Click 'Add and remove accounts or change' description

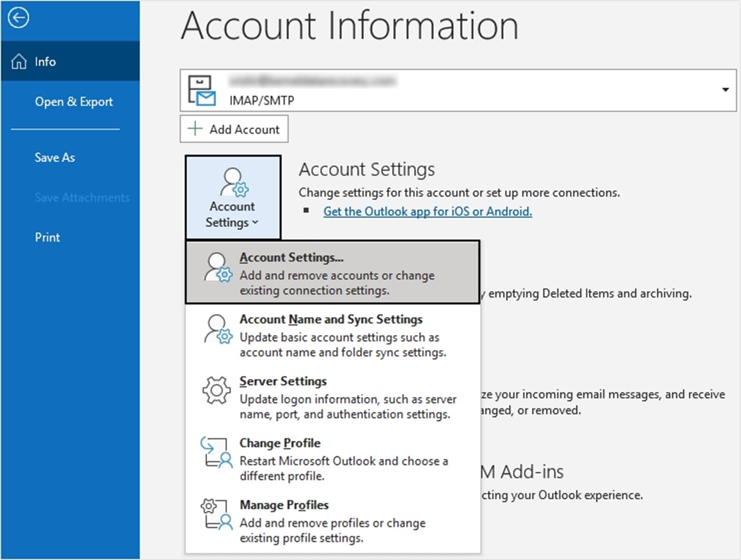(x=337, y=275)
